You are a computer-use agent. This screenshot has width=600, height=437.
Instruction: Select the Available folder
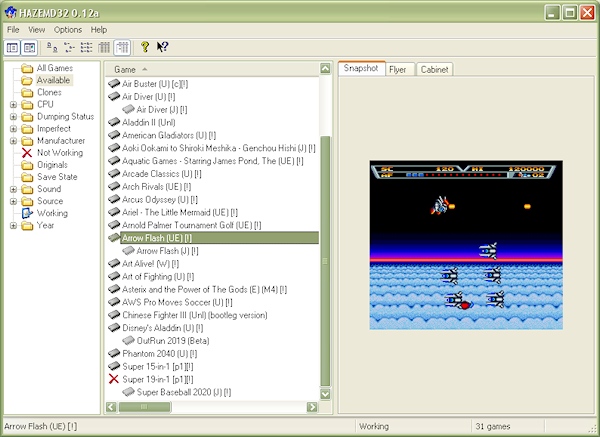coord(53,80)
